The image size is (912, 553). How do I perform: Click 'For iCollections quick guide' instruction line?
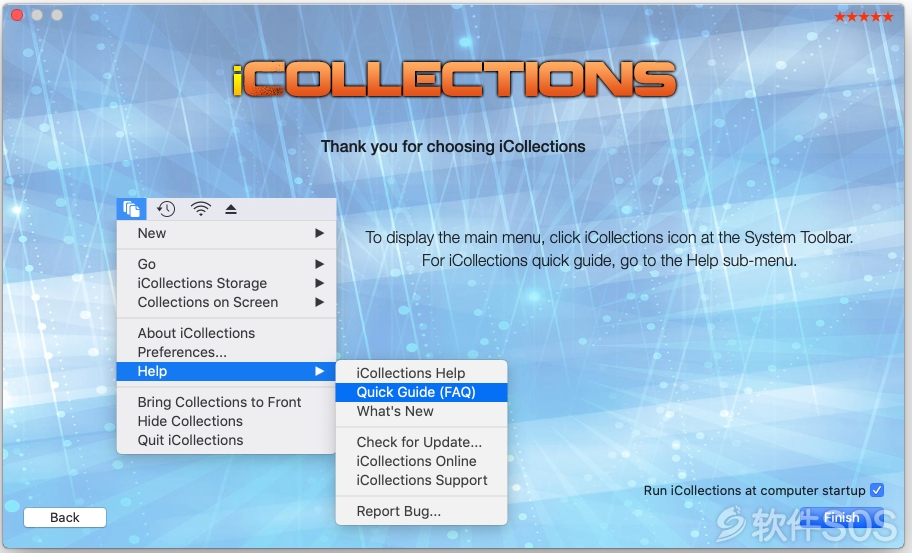(x=609, y=261)
